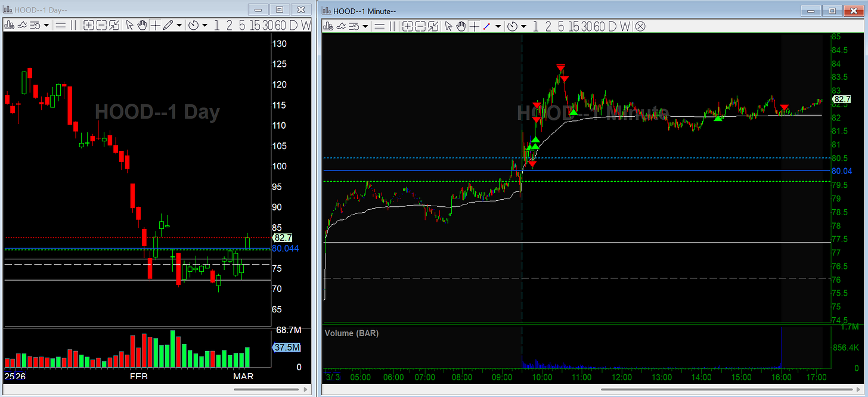Viewport: 868px width, 397px height.
Task: Zoom in on the 1 Minute chart
Action: (408, 26)
